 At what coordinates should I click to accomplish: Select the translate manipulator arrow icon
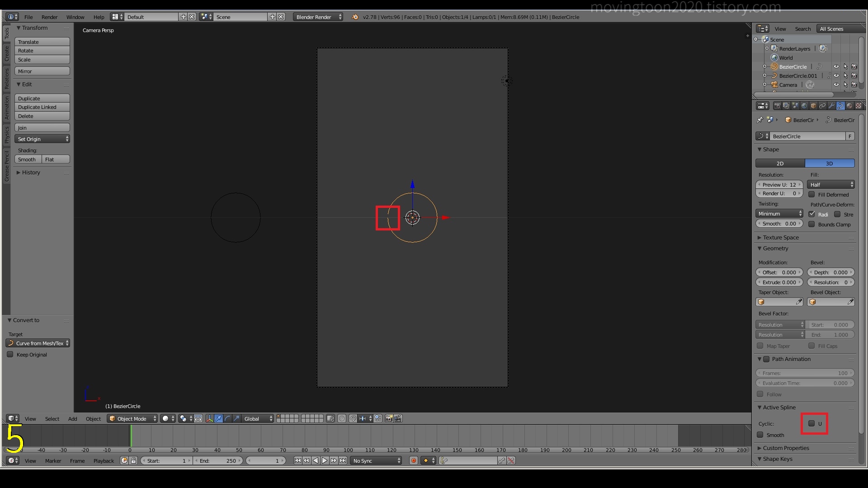point(218,419)
